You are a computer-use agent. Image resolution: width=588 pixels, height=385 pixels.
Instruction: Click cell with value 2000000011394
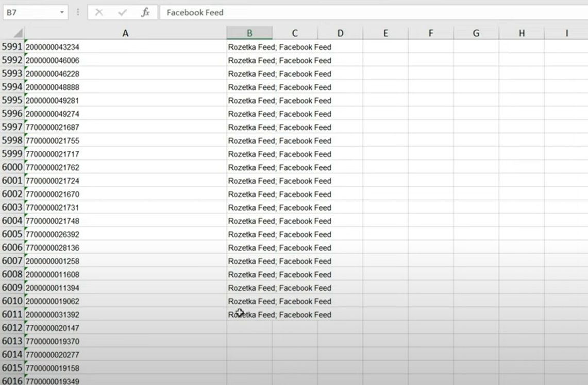[126, 288]
